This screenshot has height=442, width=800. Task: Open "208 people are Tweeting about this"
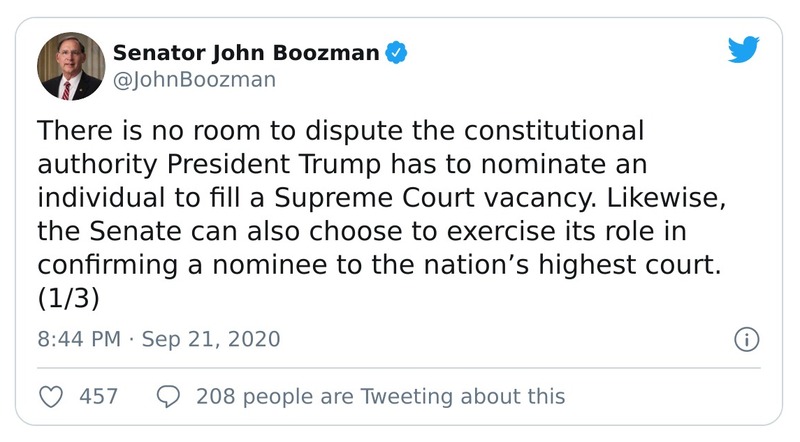pyautogui.click(x=381, y=396)
